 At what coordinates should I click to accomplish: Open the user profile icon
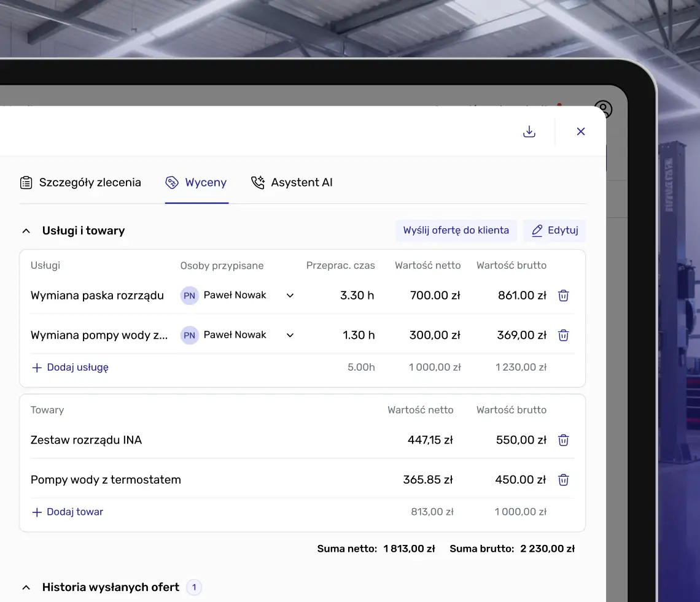(x=603, y=109)
